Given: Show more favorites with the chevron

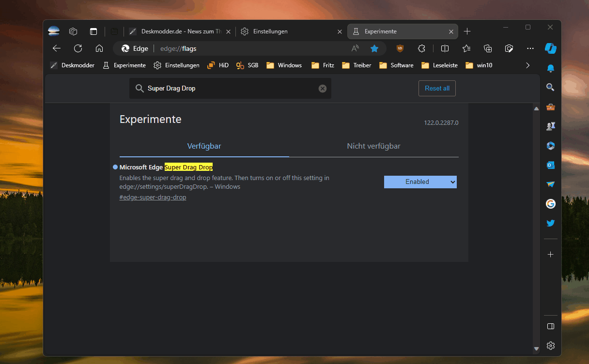Looking at the screenshot, I should [x=528, y=65].
